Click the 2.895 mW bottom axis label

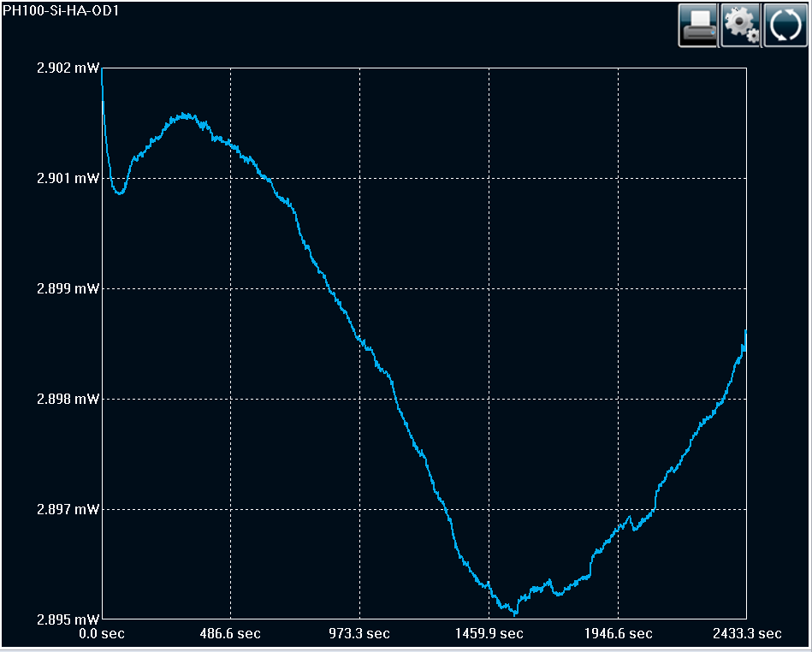[x=68, y=619]
